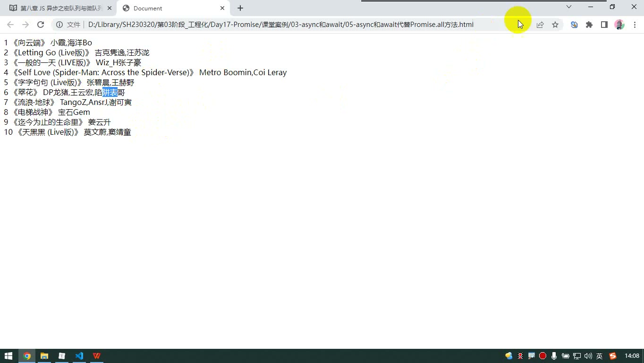Screen dimensions: 644x363
Task: Open the Windows Start menu
Action: [8, 356]
